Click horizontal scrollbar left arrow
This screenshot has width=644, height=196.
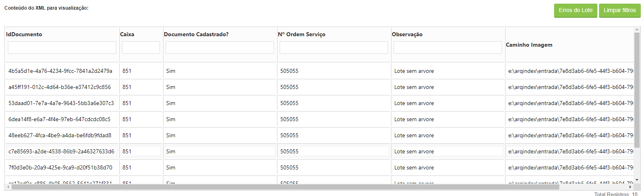pyautogui.click(x=8, y=187)
